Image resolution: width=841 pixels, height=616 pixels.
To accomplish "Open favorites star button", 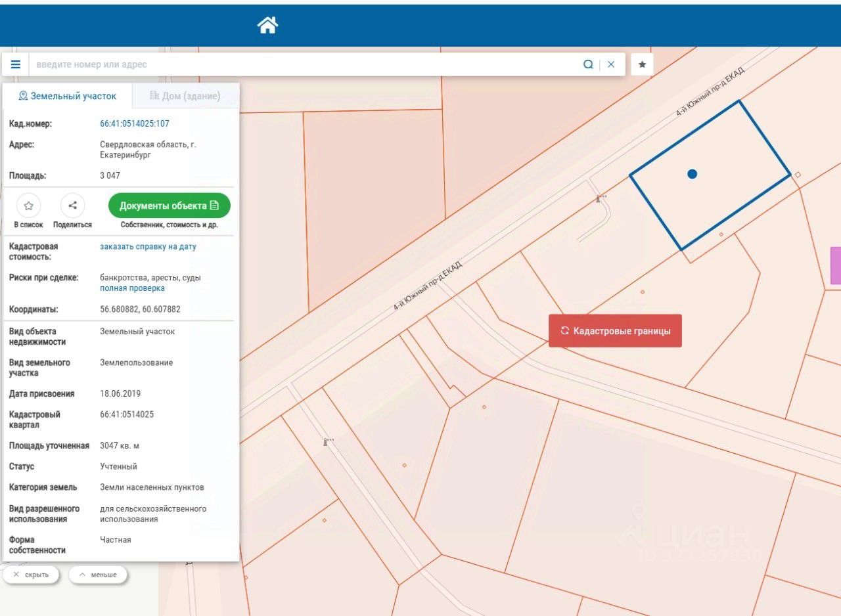I will [642, 64].
